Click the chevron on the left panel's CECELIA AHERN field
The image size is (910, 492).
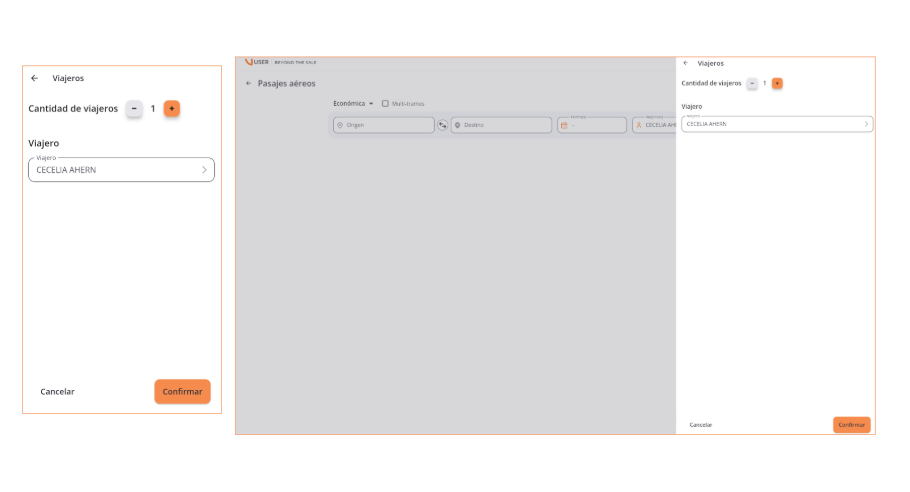(x=204, y=170)
